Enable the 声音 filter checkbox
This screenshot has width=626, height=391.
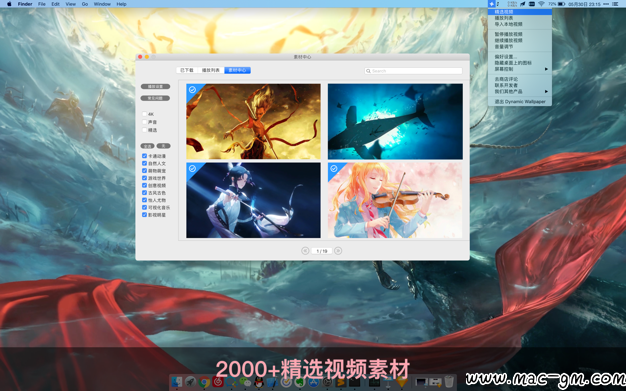click(x=145, y=122)
